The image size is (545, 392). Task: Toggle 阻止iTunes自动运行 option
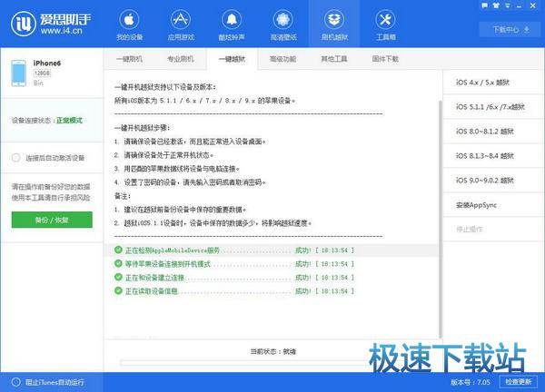pyautogui.click(x=16, y=382)
